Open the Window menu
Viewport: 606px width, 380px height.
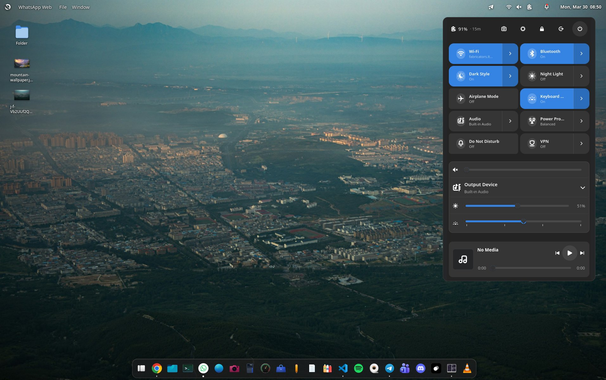[81, 7]
